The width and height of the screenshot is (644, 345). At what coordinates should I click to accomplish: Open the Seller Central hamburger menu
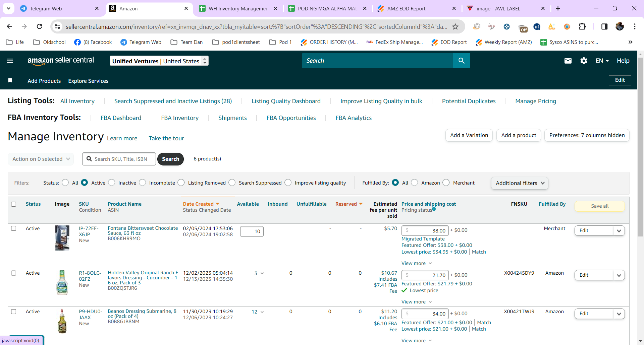pos(10,61)
